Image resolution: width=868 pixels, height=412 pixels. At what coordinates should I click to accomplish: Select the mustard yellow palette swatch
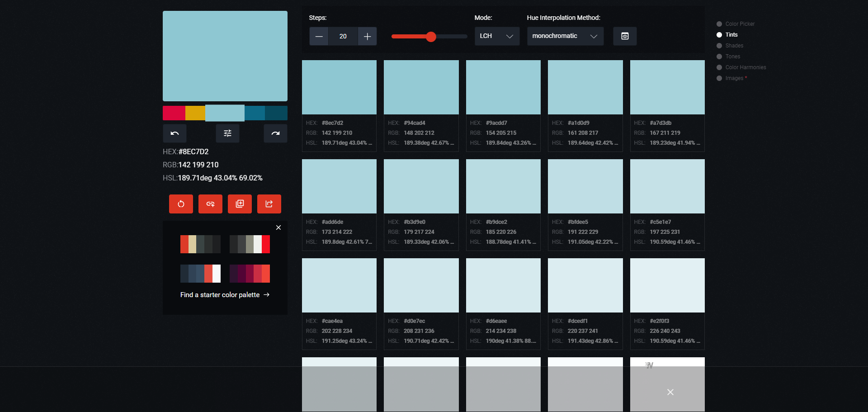(x=195, y=113)
